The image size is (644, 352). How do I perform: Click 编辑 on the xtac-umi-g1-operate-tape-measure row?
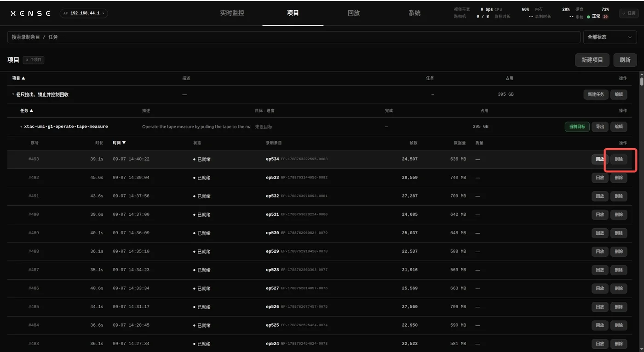pos(619,127)
